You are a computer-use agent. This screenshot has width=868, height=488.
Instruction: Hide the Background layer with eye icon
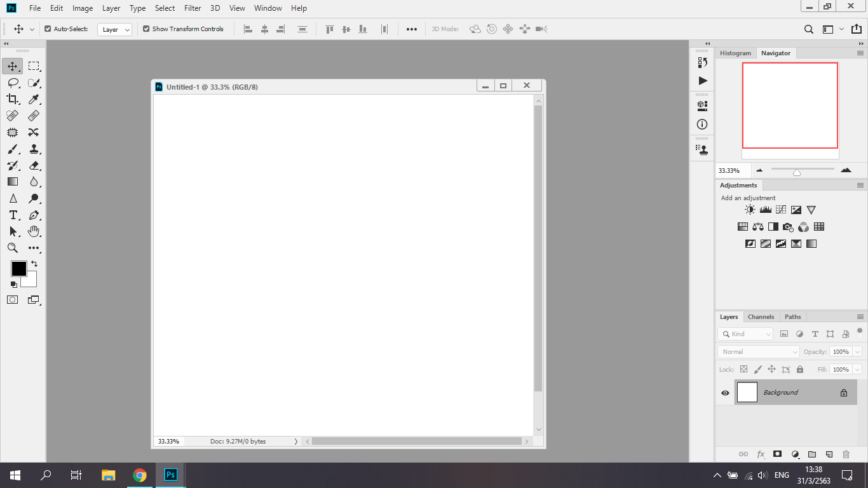[725, 393]
